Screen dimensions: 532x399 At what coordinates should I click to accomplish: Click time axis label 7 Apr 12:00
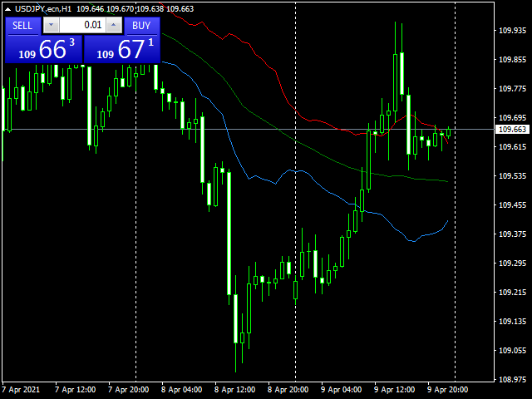pos(76,390)
